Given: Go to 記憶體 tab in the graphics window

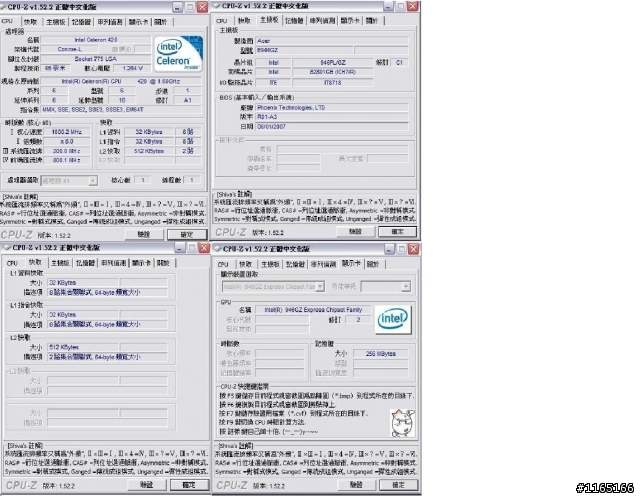Looking at the screenshot, I should tap(295, 265).
